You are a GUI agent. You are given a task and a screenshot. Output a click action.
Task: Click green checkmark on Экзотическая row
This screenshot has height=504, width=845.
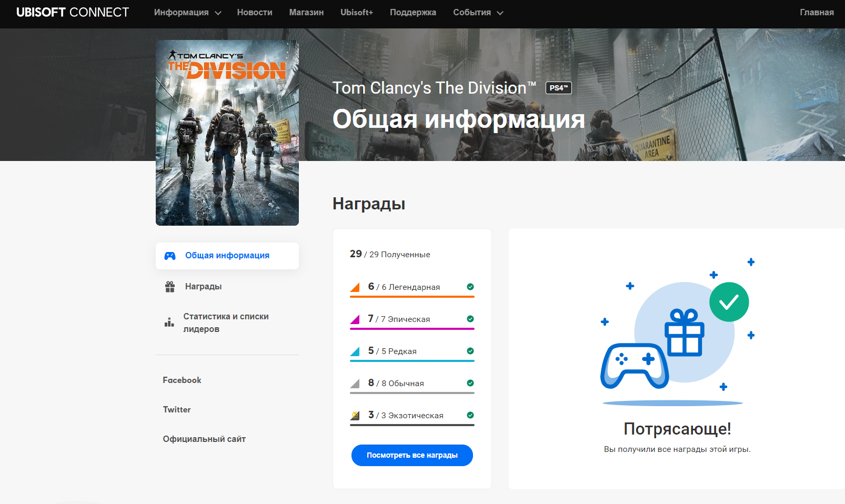click(470, 415)
